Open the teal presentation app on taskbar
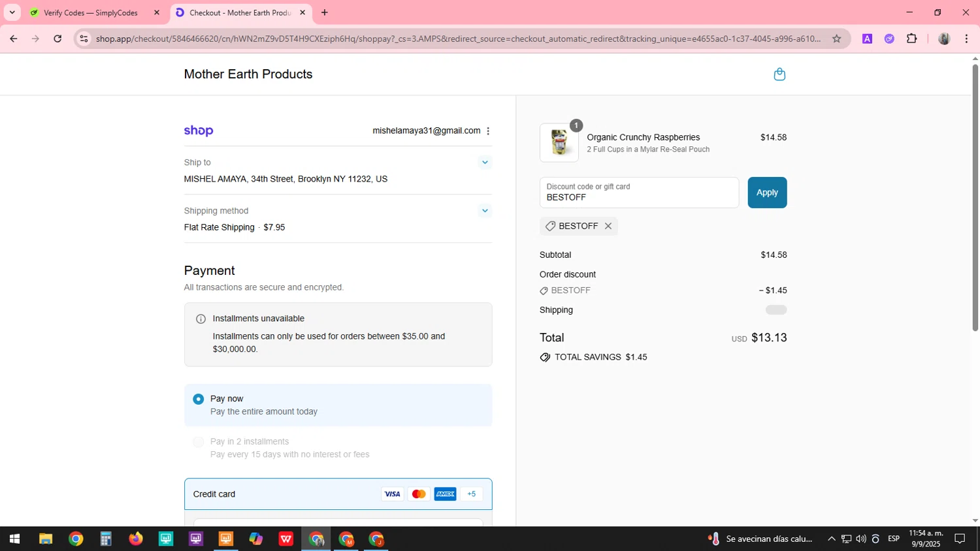980x551 pixels. pyautogui.click(x=166, y=539)
